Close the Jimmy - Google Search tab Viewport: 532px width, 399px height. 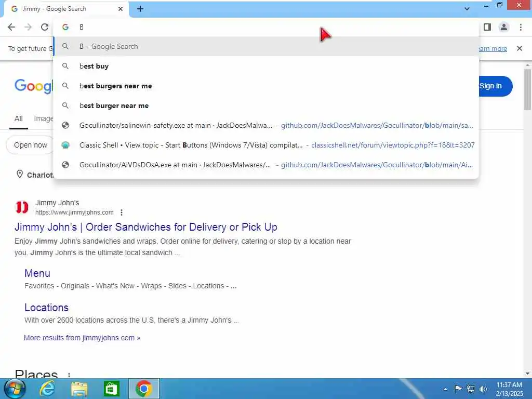[121, 9]
